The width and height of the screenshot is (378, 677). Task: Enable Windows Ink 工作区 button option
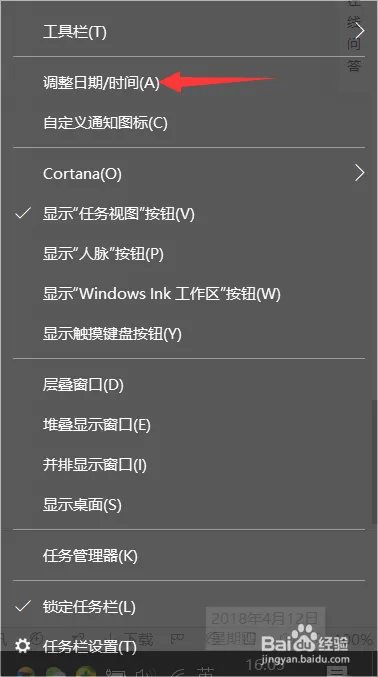(x=162, y=294)
